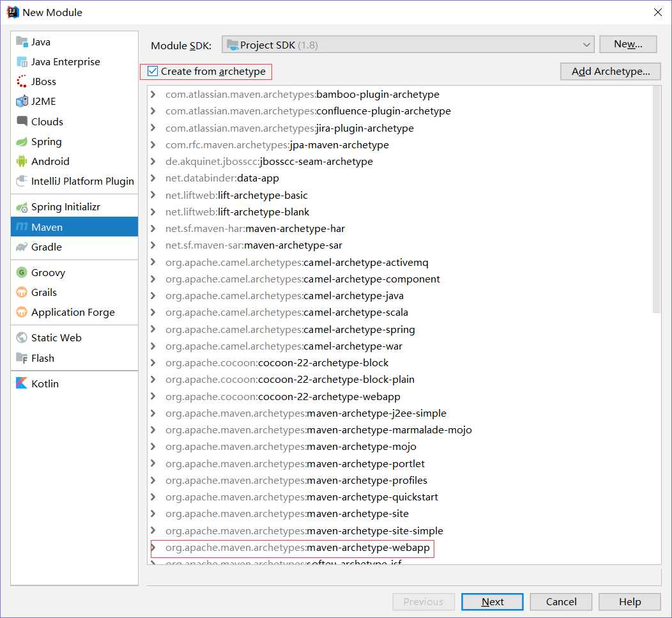Close the New Module dialog

pos(658,12)
